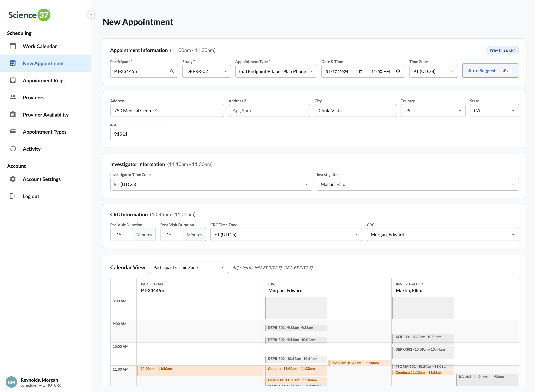This screenshot has width=535, height=392.
Task: Click the Providers people icon
Action: pos(13,97)
